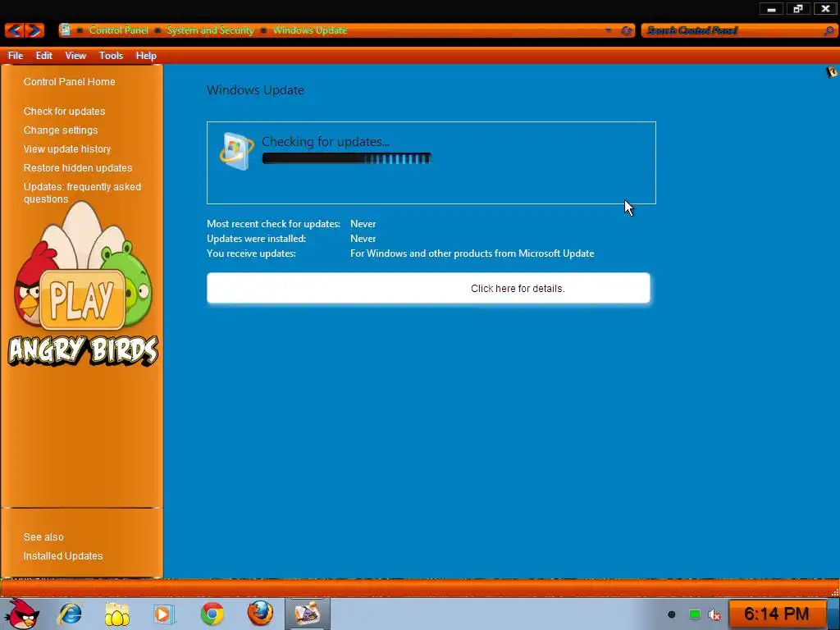This screenshot has width=840, height=630.
Task: Click Restore hidden updates
Action: click(x=78, y=167)
